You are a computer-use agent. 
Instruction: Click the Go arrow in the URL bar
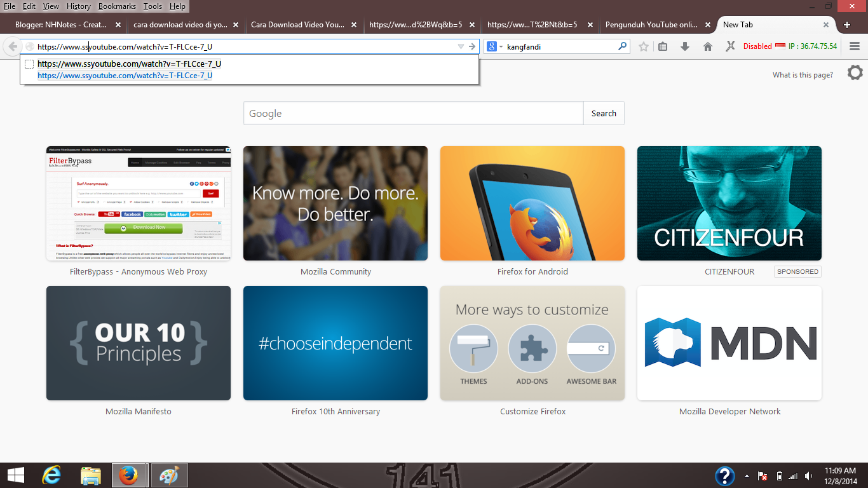(471, 46)
